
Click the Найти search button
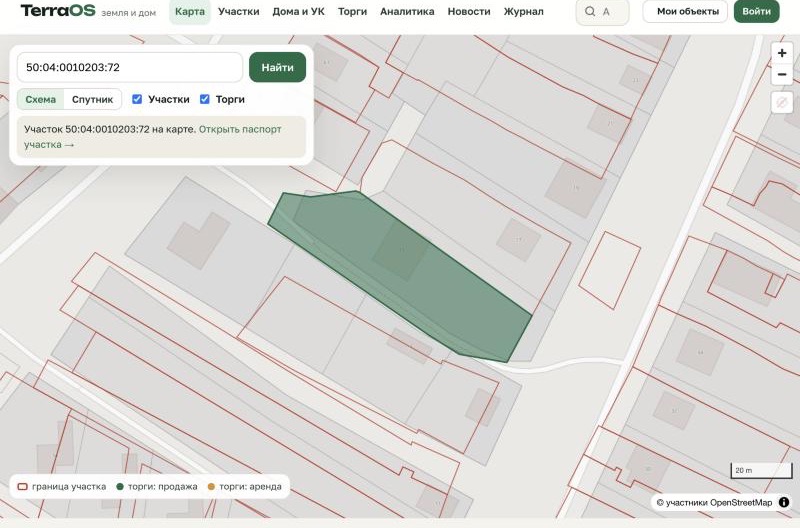tap(278, 67)
